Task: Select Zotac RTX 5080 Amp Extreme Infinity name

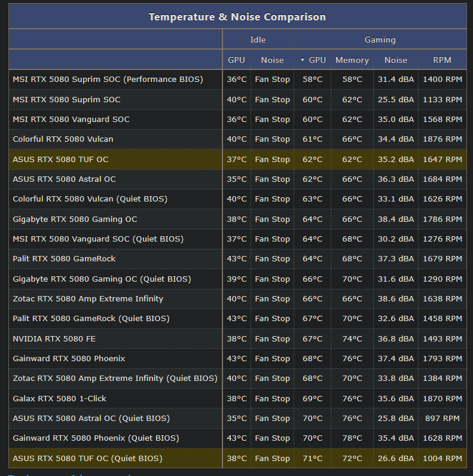Action: point(88,299)
